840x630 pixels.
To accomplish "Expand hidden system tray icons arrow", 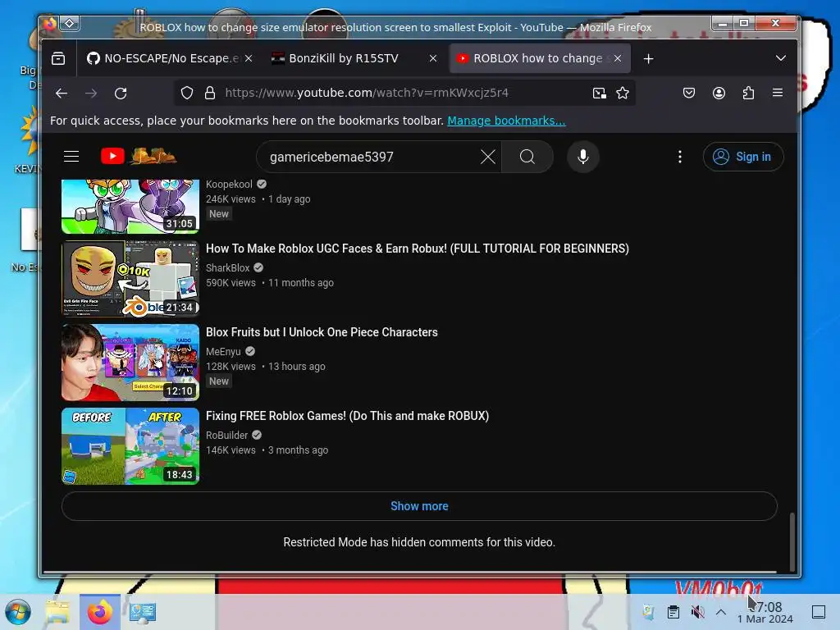I will [721, 612].
